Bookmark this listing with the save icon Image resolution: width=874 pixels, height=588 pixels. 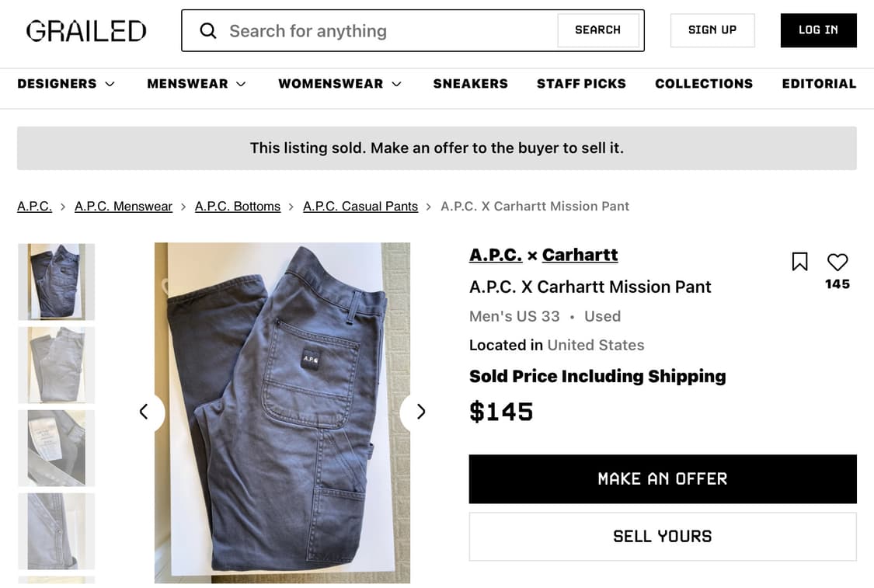point(799,262)
